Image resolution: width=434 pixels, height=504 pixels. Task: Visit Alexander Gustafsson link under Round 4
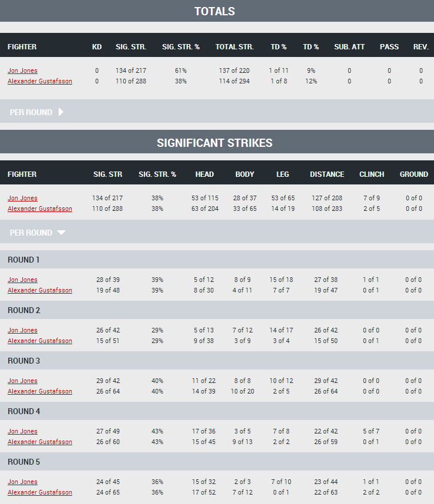[40, 442]
